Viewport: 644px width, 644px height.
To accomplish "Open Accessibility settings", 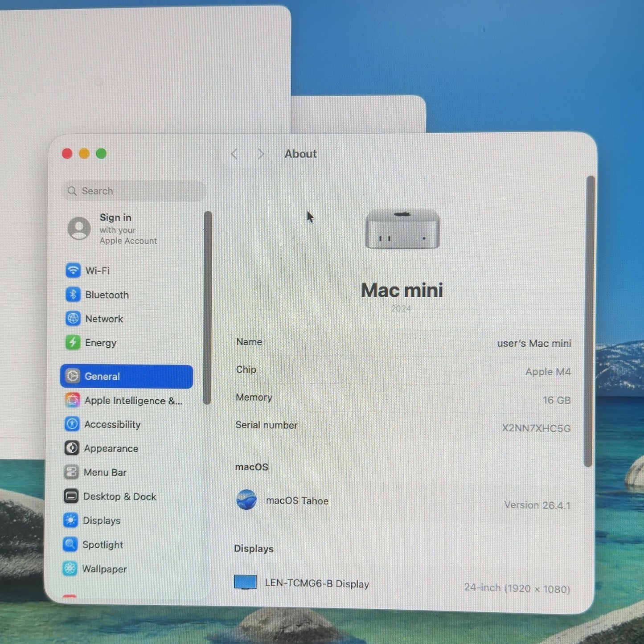I will tap(127, 424).
